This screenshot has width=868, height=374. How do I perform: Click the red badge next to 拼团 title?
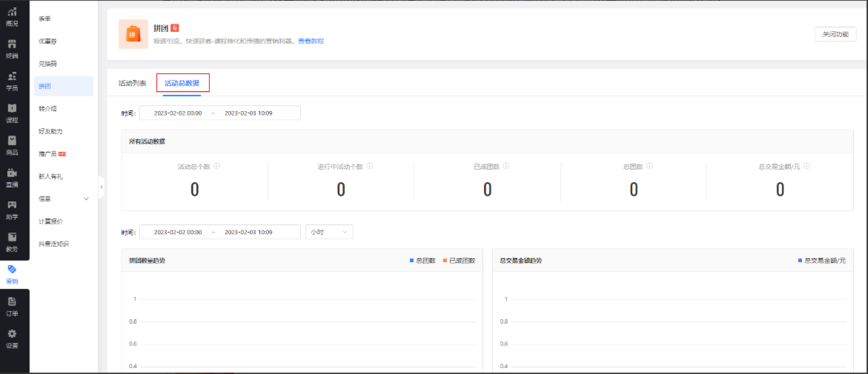click(174, 27)
